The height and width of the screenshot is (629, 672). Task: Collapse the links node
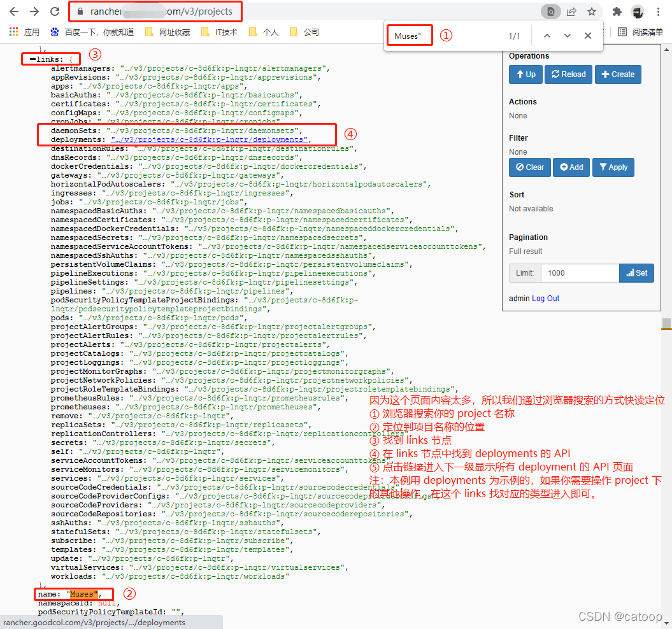(x=32, y=59)
